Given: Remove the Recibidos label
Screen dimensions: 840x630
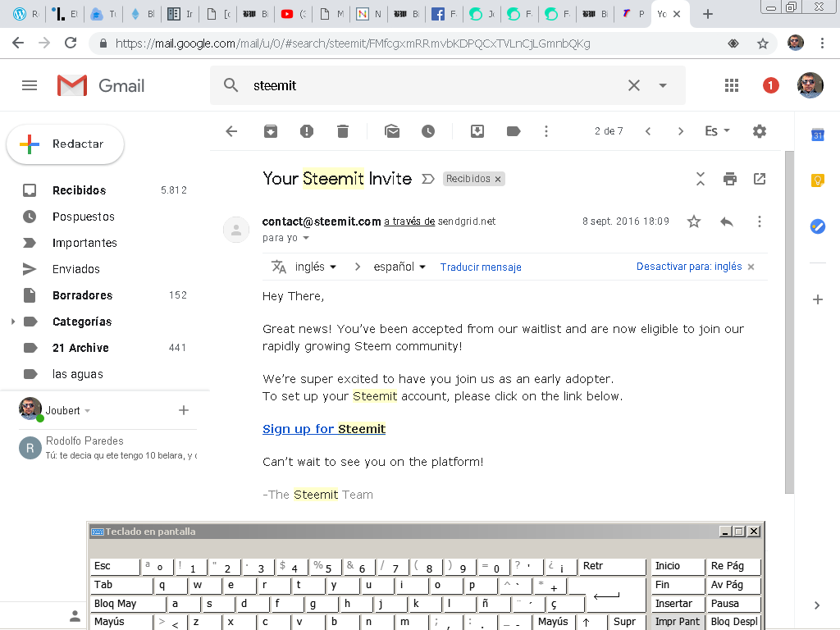Looking at the screenshot, I should pos(498,179).
